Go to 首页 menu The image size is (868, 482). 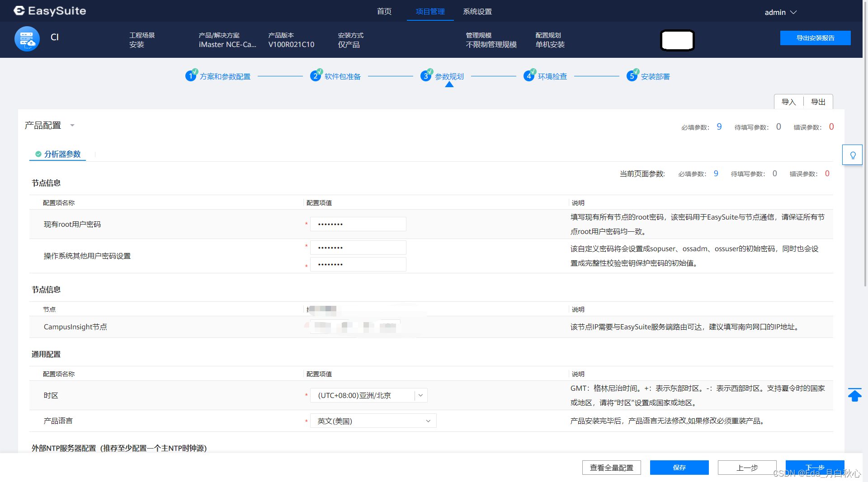tap(384, 11)
